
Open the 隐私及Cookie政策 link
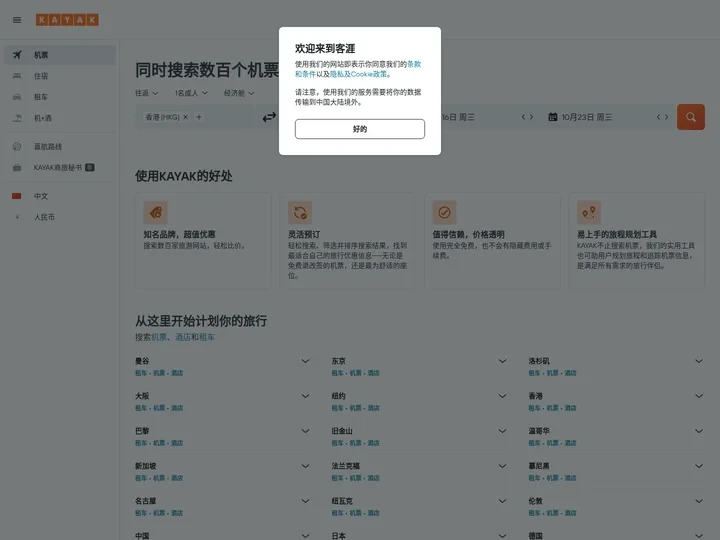coord(359,74)
